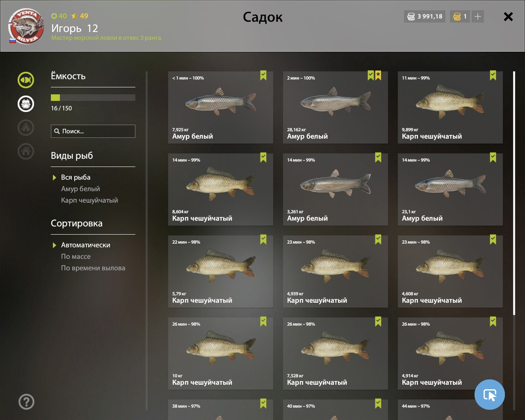This screenshot has width=525, height=420.
Task: Filter by Карп чешуйчатый fish type
Action: click(x=89, y=200)
